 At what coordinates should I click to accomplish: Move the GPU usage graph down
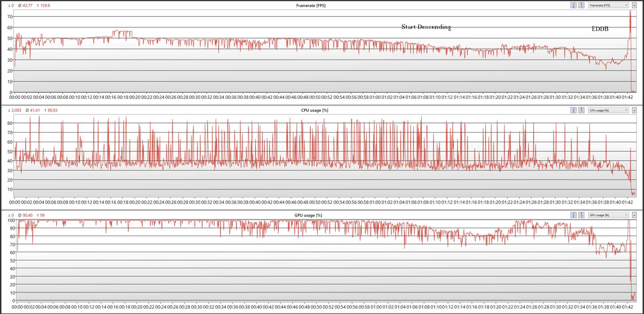pos(581,215)
